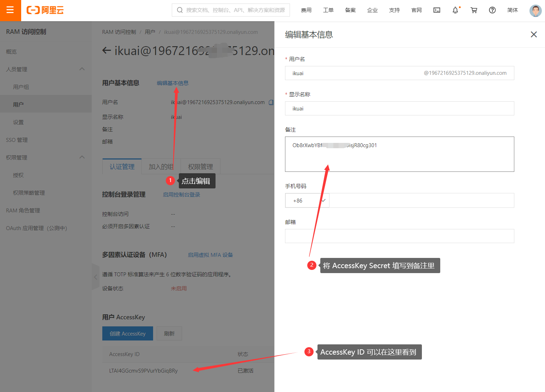Screen dimensions: 545x392
Task: Close the edit basic info panel
Action: coord(534,34)
